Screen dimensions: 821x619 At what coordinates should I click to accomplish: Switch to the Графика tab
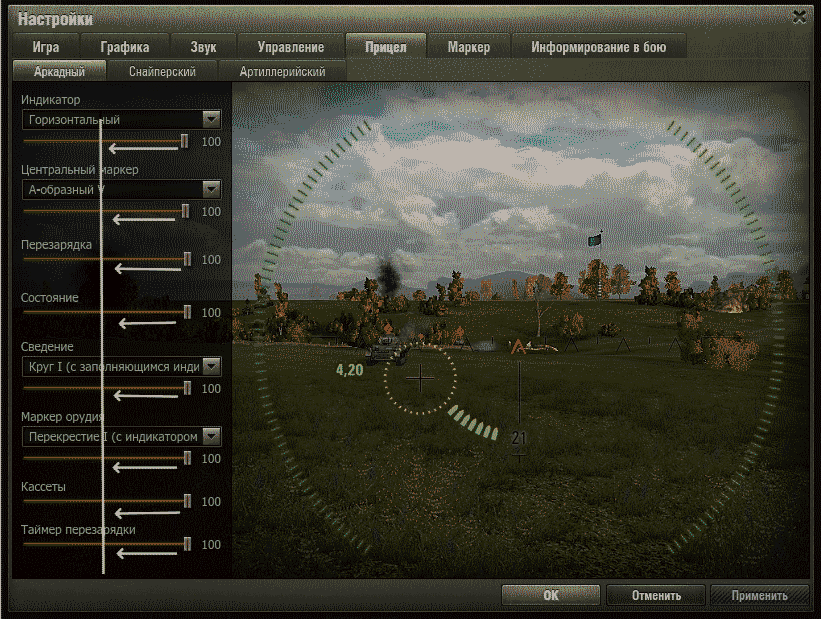(125, 47)
